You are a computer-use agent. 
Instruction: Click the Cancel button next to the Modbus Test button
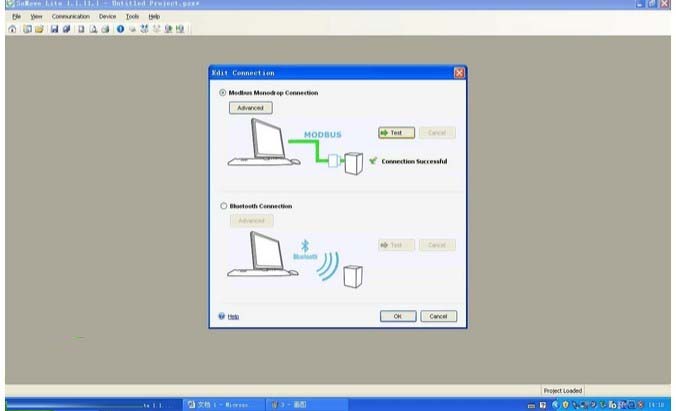[x=437, y=133]
